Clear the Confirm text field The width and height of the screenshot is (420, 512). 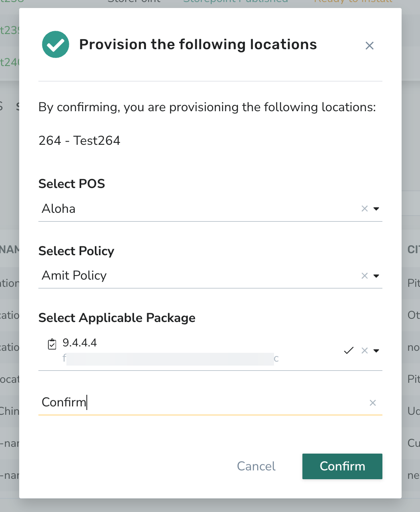372,403
